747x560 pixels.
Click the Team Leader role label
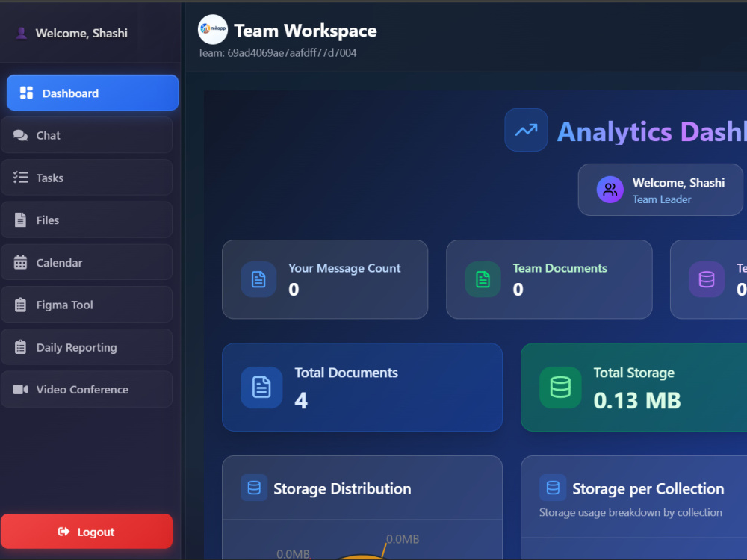(x=662, y=199)
